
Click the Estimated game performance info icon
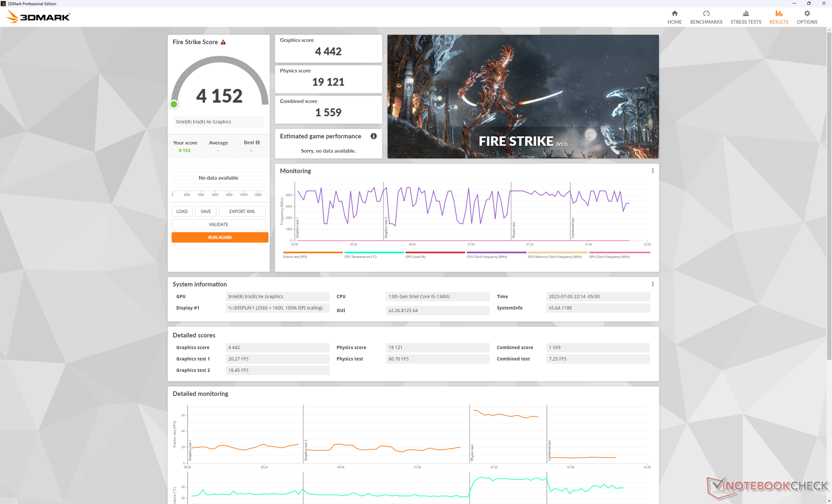pyautogui.click(x=374, y=136)
